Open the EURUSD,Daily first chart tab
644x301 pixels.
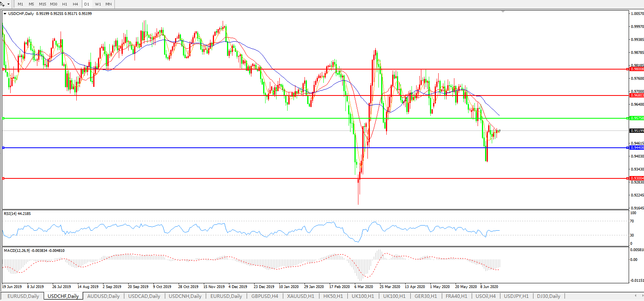(23, 296)
